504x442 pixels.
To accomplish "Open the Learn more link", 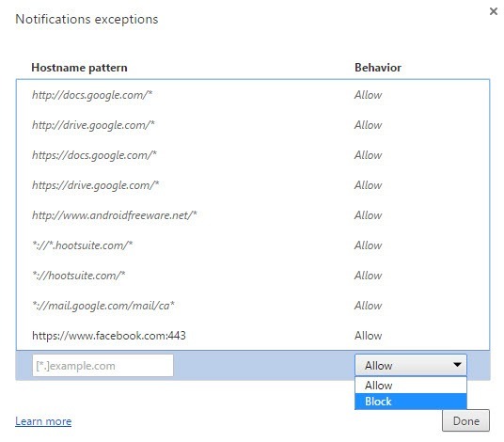I will (43, 421).
